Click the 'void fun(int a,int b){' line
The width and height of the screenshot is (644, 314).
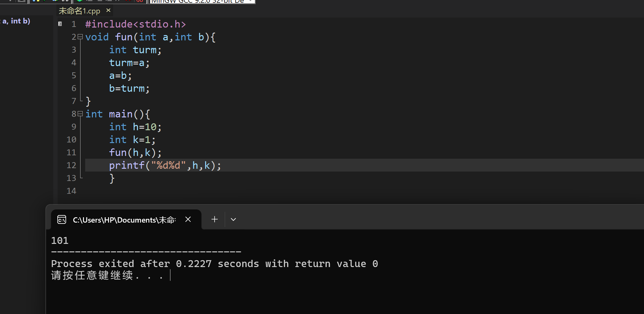tap(150, 37)
